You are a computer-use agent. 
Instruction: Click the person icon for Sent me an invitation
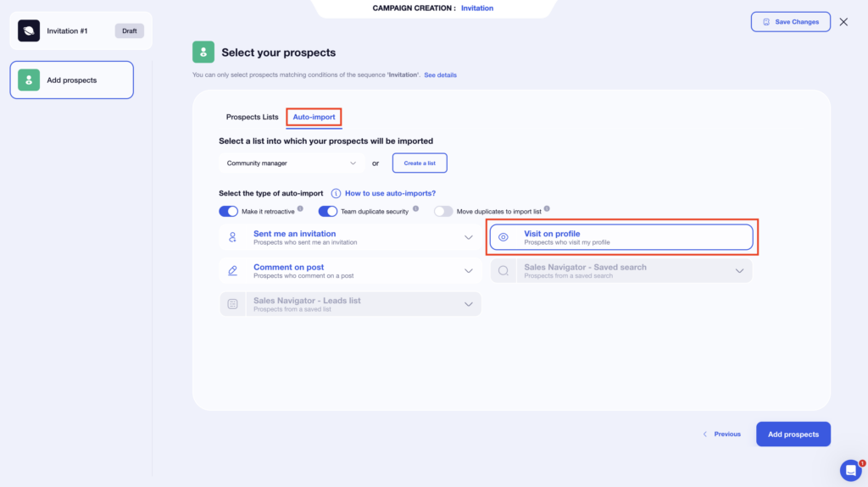[232, 237]
